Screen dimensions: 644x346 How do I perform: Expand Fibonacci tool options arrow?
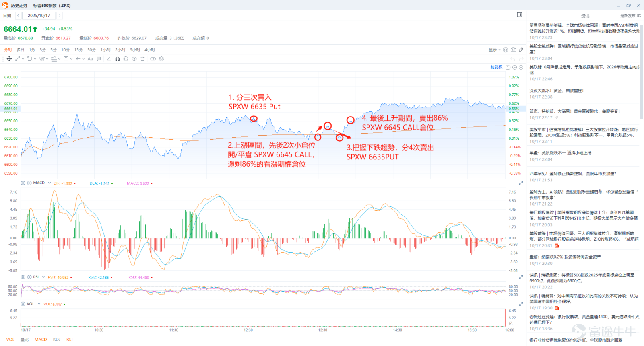pyautogui.click(x=59, y=59)
